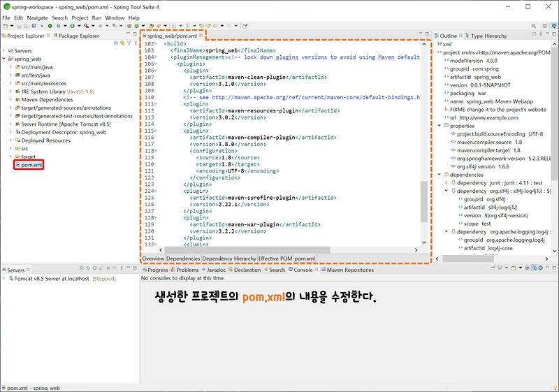
Task: Switch to the Maven Repositories tab
Action: pyautogui.click(x=347, y=270)
